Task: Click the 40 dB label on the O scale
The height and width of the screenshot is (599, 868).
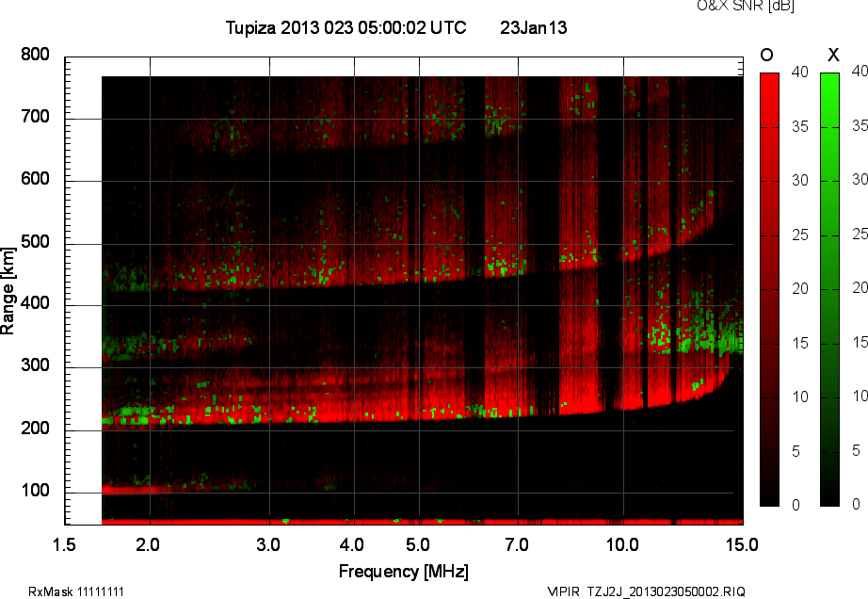Action: click(800, 72)
